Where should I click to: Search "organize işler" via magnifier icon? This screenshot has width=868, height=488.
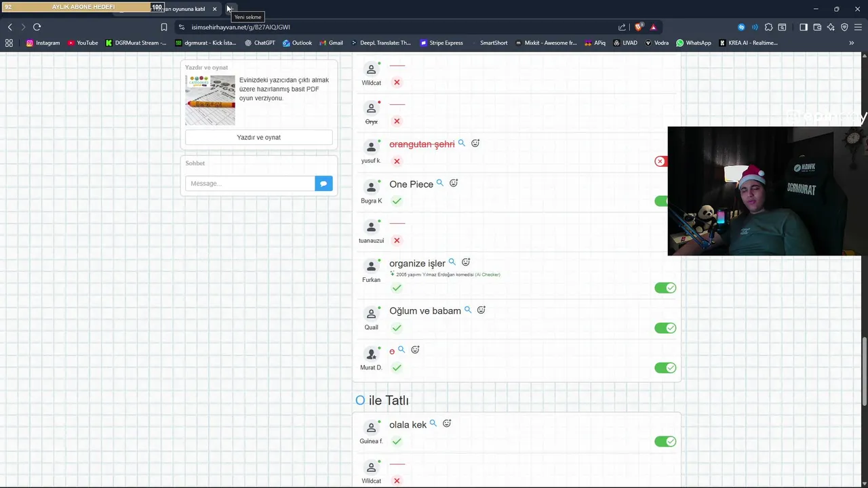452,262
